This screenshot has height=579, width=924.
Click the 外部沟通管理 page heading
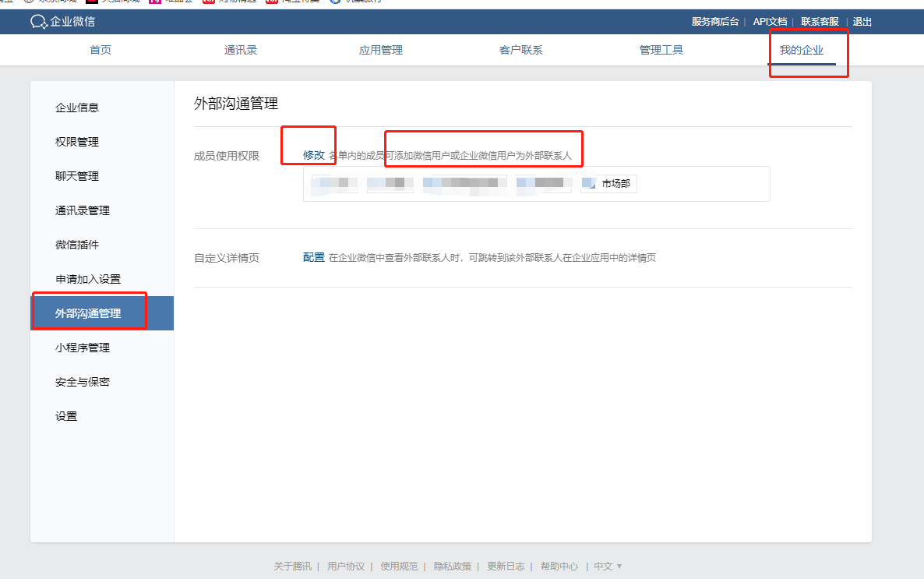coord(236,104)
